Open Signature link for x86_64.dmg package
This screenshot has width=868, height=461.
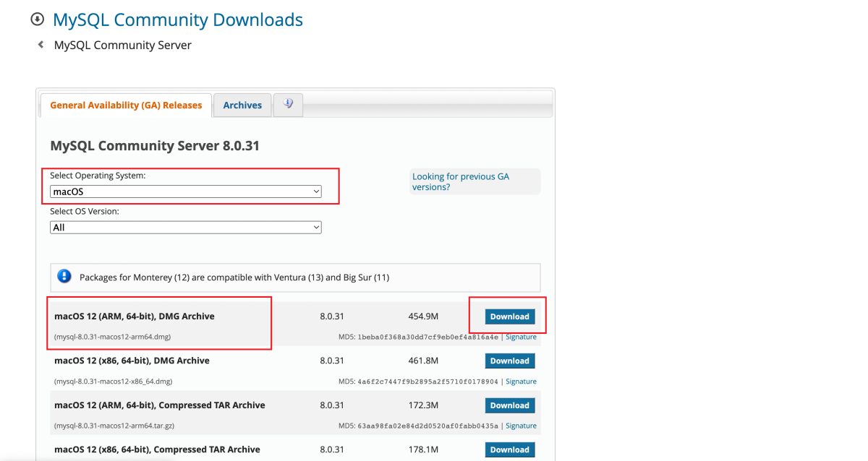point(521,382)
